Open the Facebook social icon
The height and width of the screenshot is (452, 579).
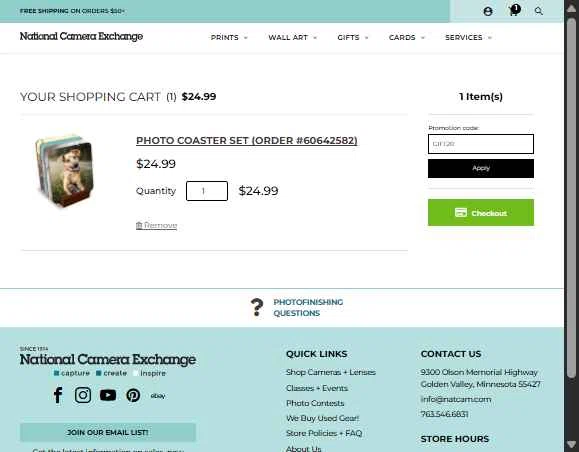[58, 395]
